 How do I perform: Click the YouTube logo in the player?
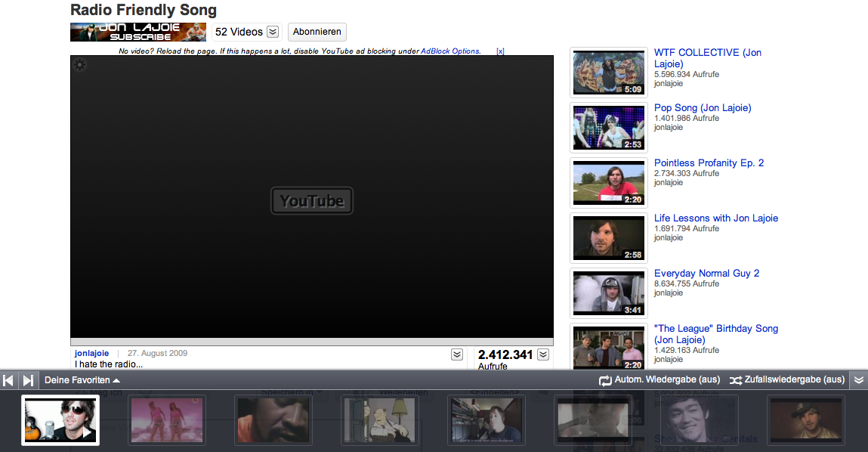pos(312,200)
